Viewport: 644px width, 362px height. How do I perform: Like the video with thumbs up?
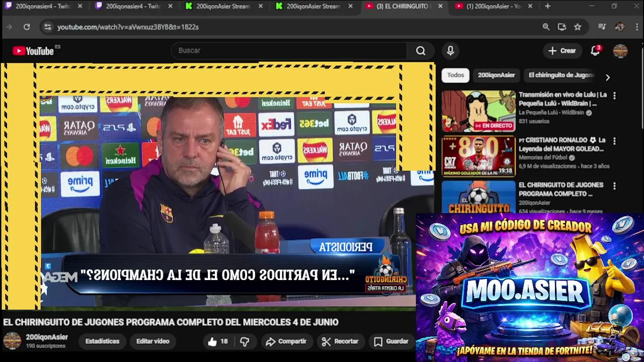[218, 341]
